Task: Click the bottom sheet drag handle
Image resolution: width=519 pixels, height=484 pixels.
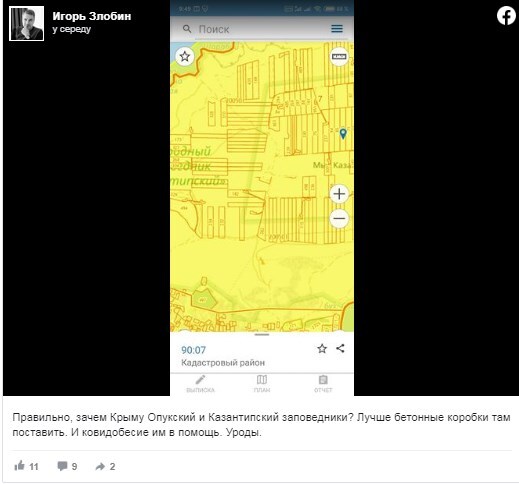Action: click(262, 335)
